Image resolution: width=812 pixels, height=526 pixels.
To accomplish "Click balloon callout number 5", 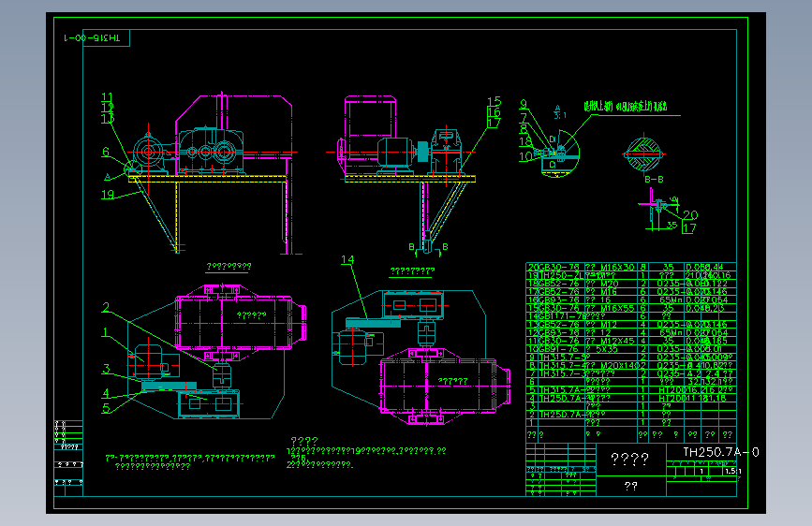I will click(x=106, y=408).
